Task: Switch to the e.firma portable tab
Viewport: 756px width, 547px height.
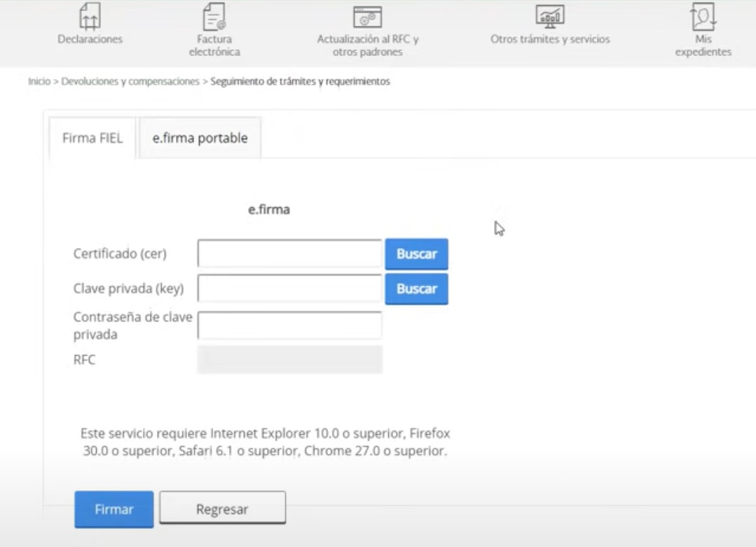Action: coord(200,138)
